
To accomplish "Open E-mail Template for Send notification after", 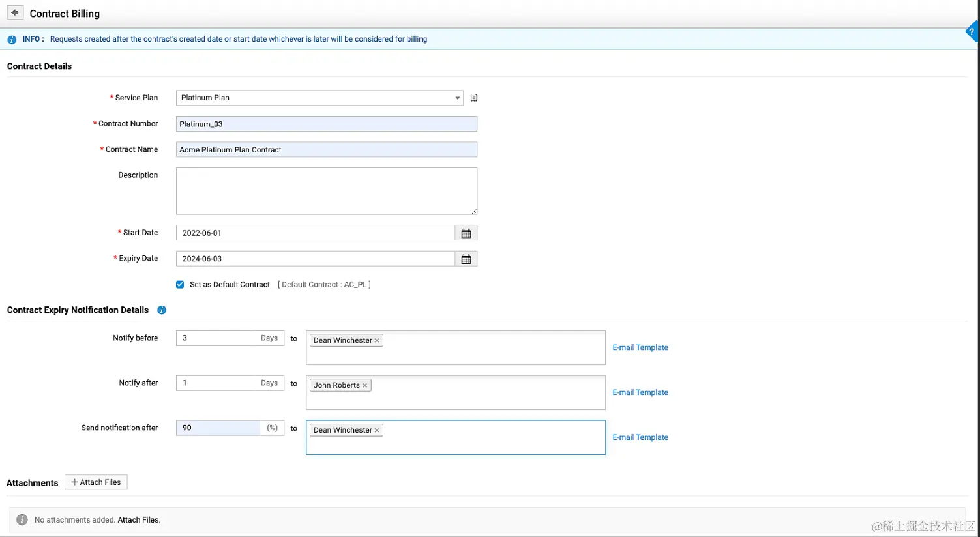I will 640,437.
